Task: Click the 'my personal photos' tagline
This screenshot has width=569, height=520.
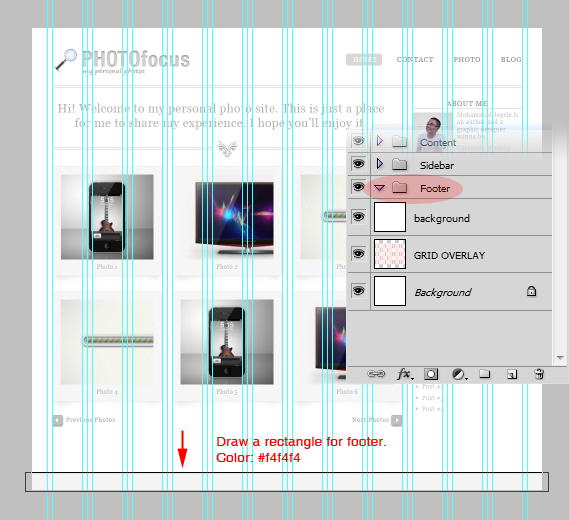Action: click(113, 71)
